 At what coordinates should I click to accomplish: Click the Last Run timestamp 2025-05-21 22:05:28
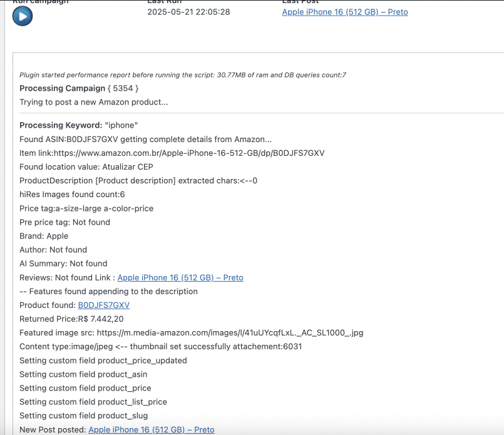coord(188,12)
